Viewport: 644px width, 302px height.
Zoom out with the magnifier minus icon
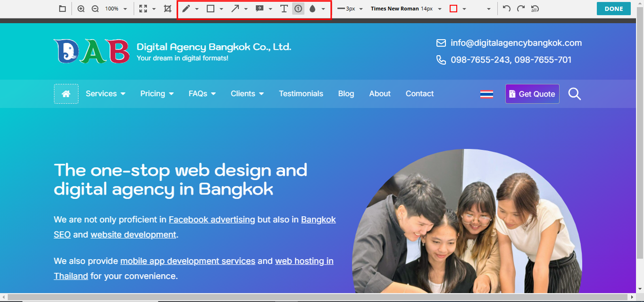95,9
